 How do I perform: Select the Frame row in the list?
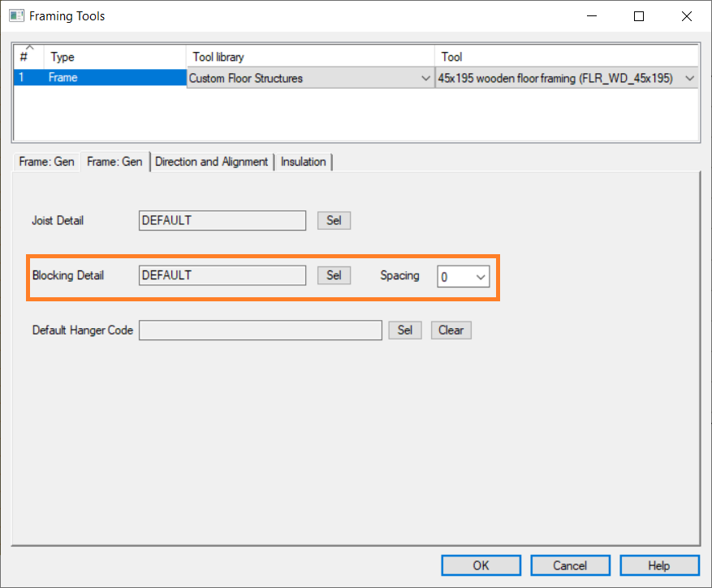coord(114,79)
